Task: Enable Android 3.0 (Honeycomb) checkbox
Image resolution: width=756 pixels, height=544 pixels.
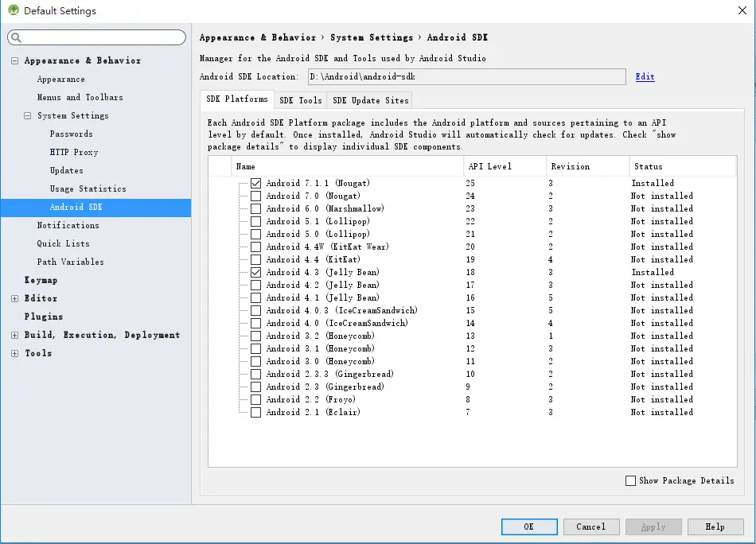Action: coord(256,361)
